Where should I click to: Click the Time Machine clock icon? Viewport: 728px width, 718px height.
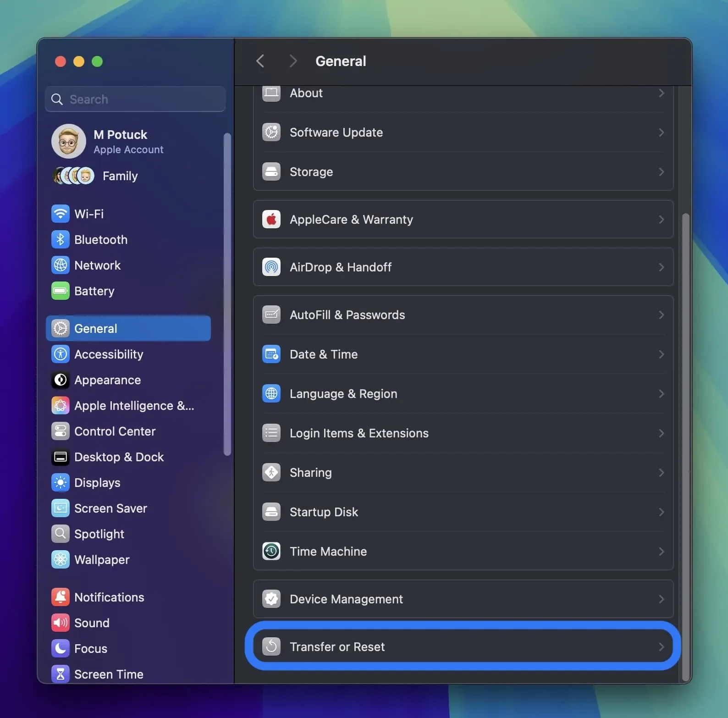click(x=271, y=551)
